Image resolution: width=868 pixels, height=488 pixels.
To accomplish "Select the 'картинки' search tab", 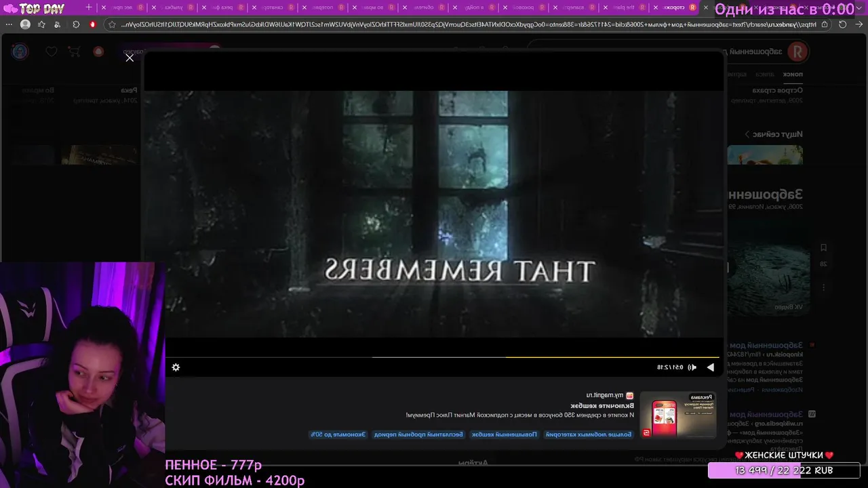I will point(737,75).
